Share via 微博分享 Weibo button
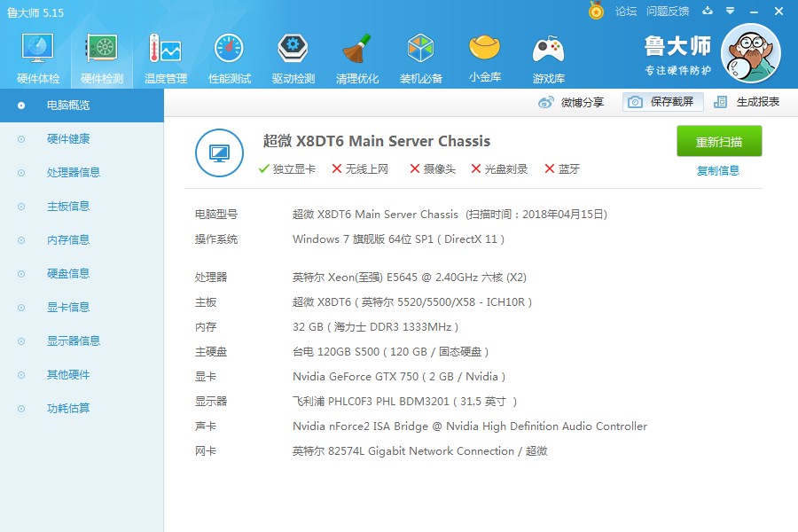The width and height of the screenshot is (798, 532). 572,102
